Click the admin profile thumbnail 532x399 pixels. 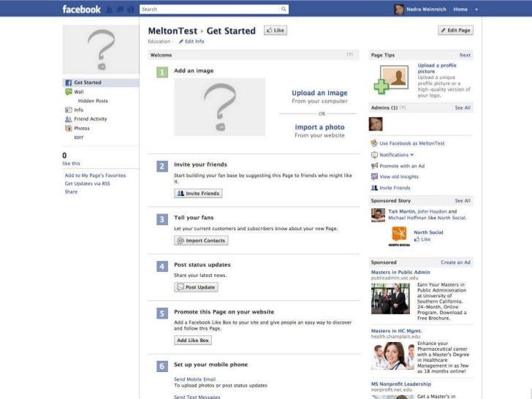[376, 123]
